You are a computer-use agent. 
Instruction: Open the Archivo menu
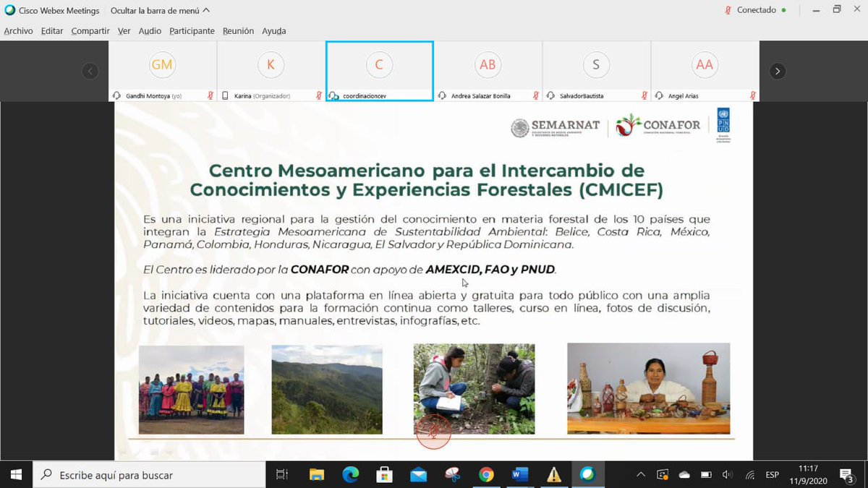pos(18,31)
